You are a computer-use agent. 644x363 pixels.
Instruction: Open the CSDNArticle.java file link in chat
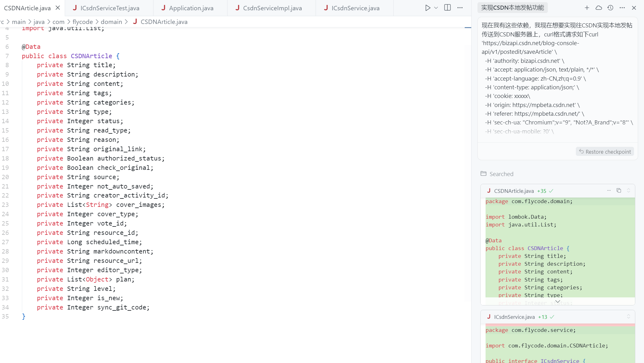[514, 191]
